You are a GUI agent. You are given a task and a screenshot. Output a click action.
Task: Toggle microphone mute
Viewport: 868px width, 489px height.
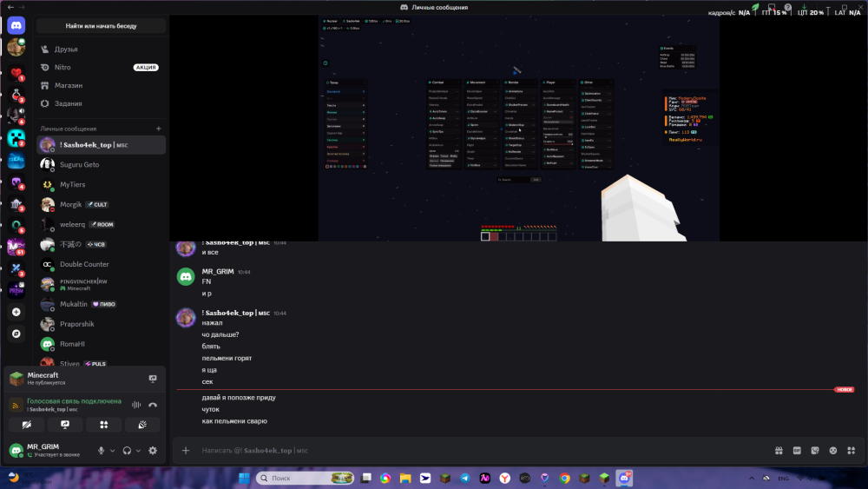[x=101, y=451]
